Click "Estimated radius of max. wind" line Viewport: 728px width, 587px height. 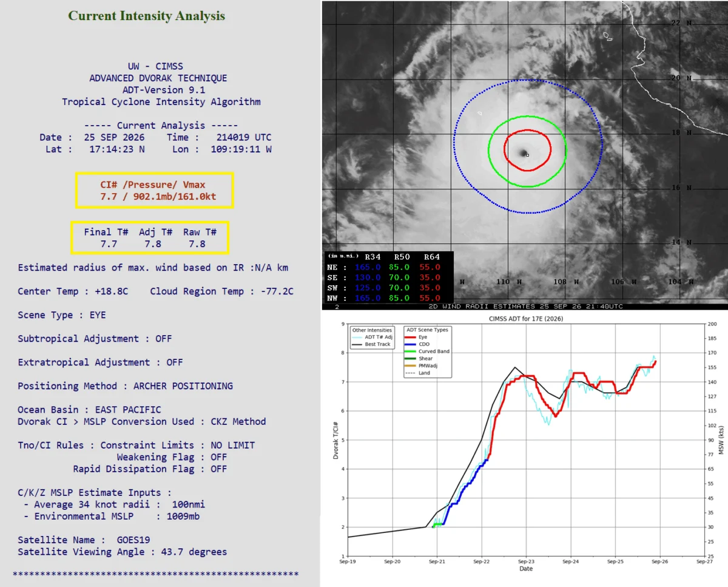[x=153, y=268]
